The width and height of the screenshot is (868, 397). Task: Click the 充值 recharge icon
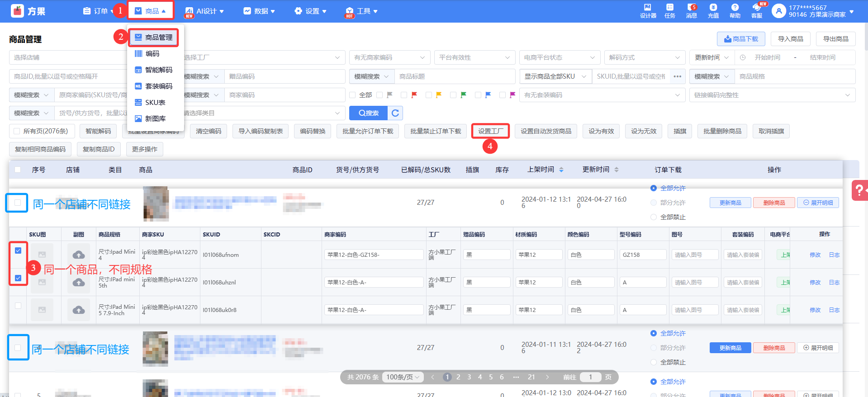713,11
